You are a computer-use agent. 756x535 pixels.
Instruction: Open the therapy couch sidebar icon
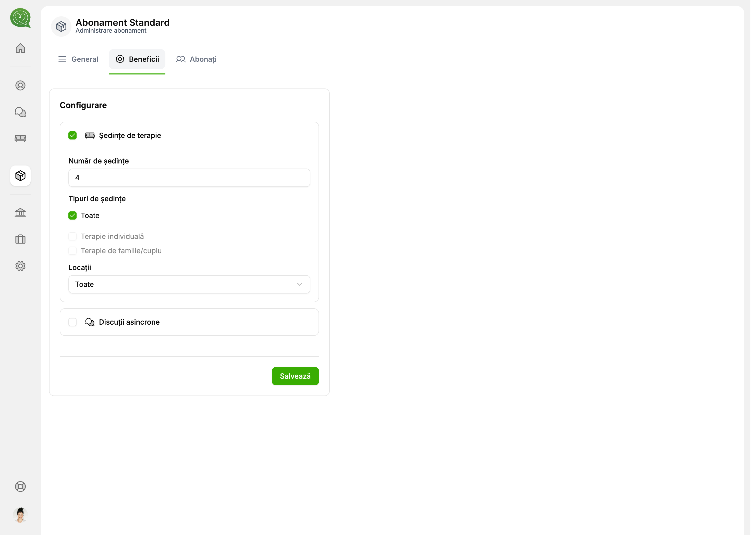pyautogui.click(x=20, y=139)
